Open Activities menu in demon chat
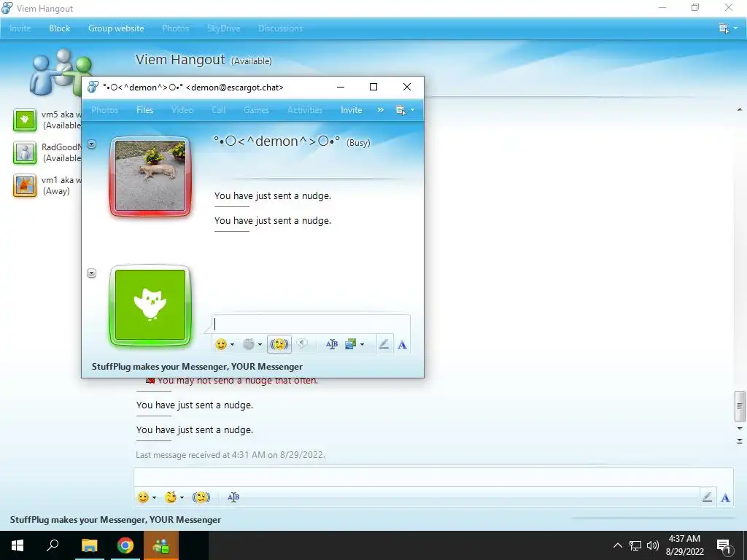 tap(305, 110)
